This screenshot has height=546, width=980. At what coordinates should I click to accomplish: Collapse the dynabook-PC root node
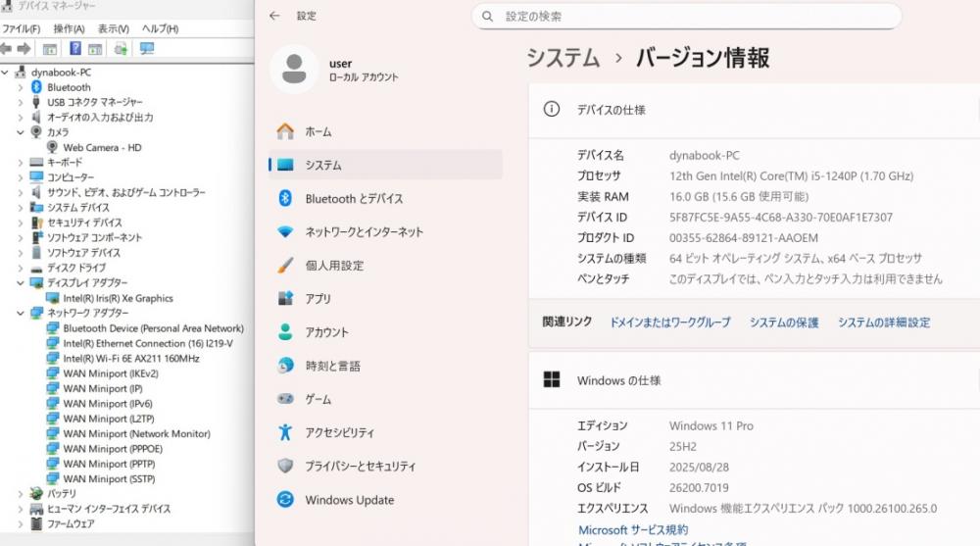click(5, 72)
